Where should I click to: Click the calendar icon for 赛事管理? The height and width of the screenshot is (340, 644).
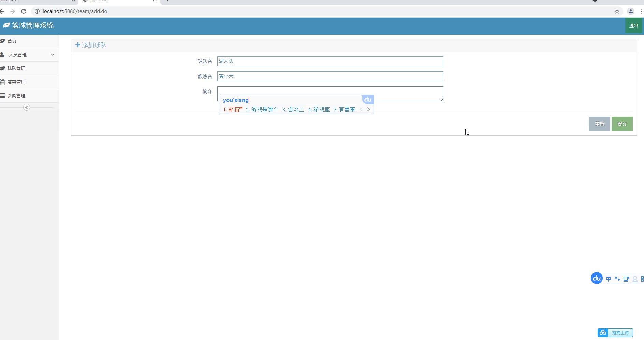point(2,82)
